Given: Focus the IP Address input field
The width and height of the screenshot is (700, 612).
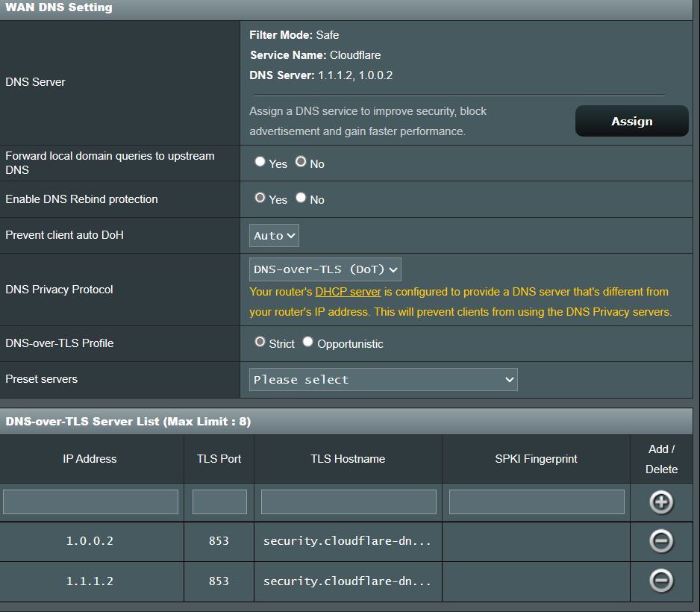Looking at the screenshot, I should (x=90, y=502).
